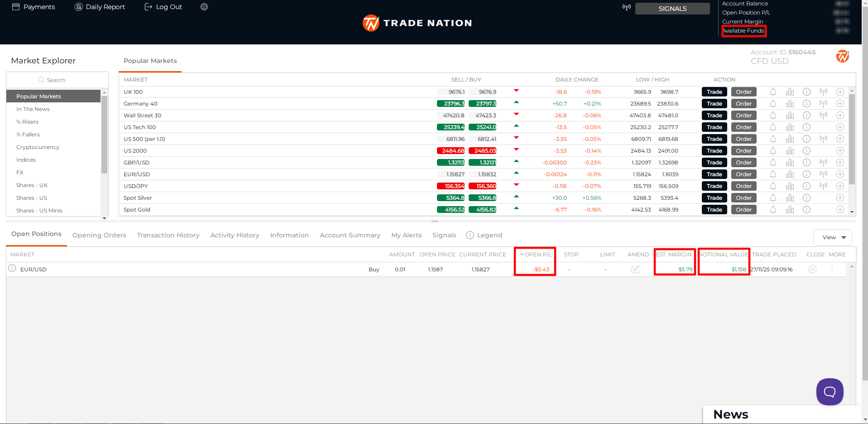Click Spot Silver sell price 5364.8
This screenshot has height=424, width=868.
(451, 198)
